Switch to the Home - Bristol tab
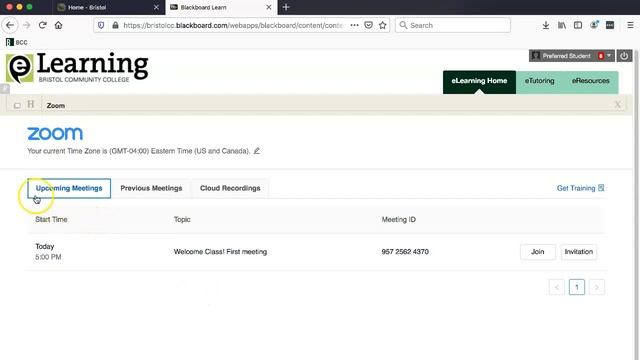 pos(108,7)
